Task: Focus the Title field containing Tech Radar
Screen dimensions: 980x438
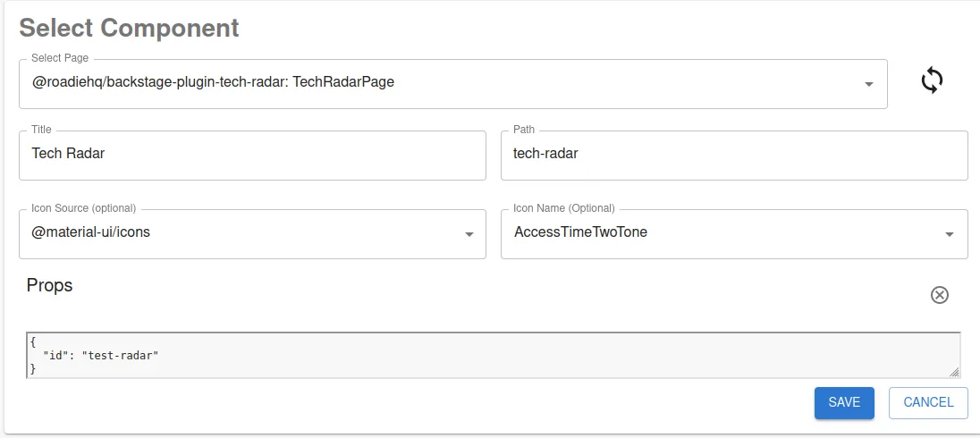Action: pyautogui.click(x=251, y=155)
